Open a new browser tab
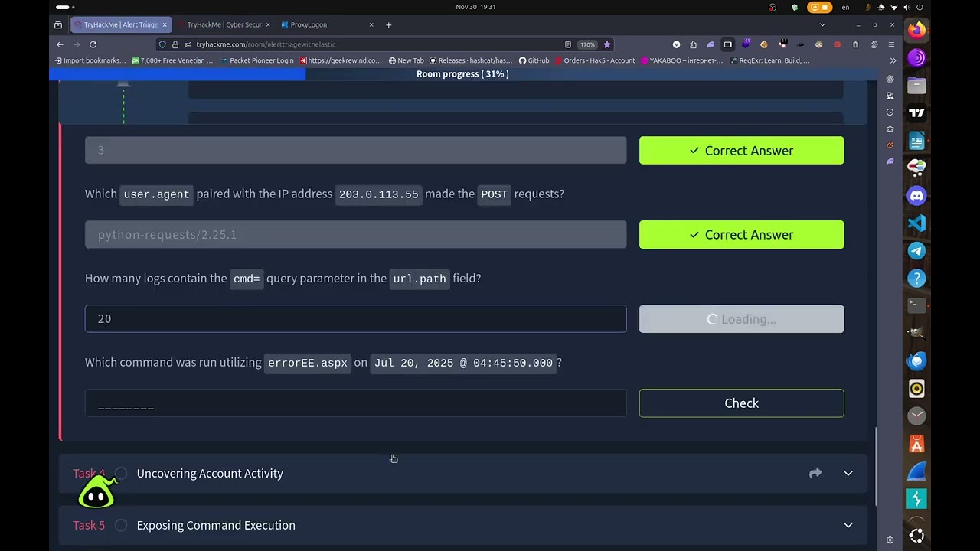The width and height of the screenshot is (980, 551). pyautogui.click(x=388, y=24)
